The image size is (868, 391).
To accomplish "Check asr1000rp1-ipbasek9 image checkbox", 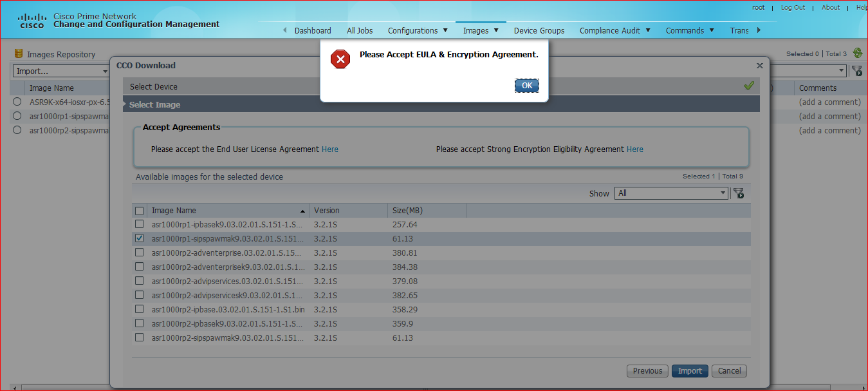I will tap(139, 224).
